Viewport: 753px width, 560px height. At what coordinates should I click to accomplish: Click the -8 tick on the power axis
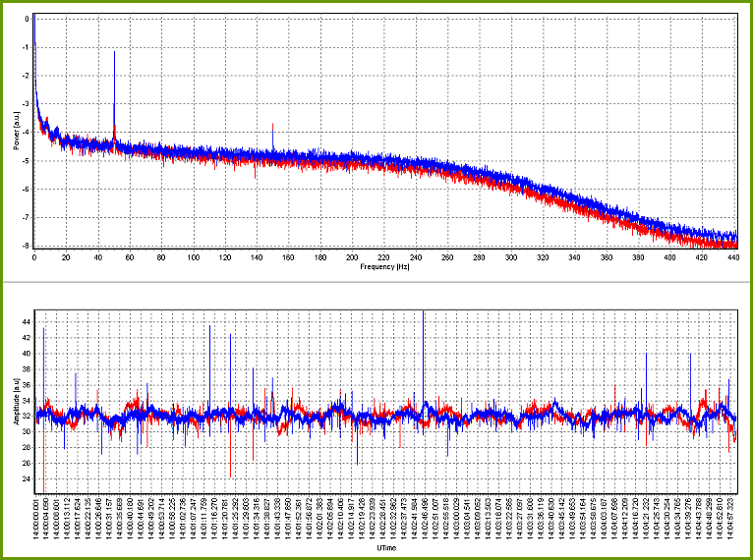tap(26, 246)
